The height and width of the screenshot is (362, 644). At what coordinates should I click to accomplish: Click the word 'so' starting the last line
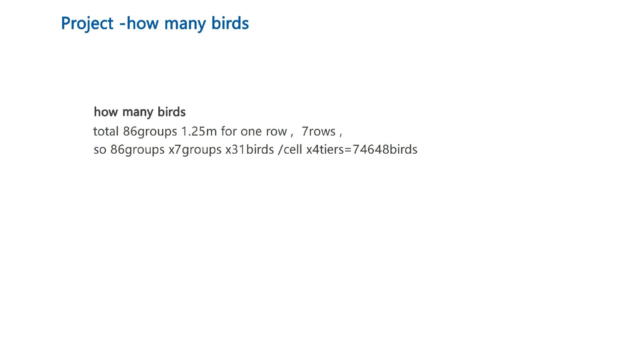(x=100, y=150)
